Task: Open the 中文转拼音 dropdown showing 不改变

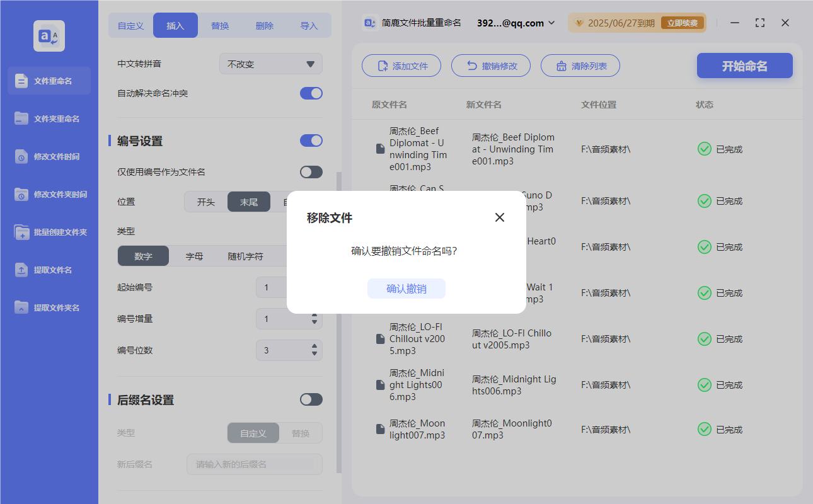Action: [x=270, y=64]
